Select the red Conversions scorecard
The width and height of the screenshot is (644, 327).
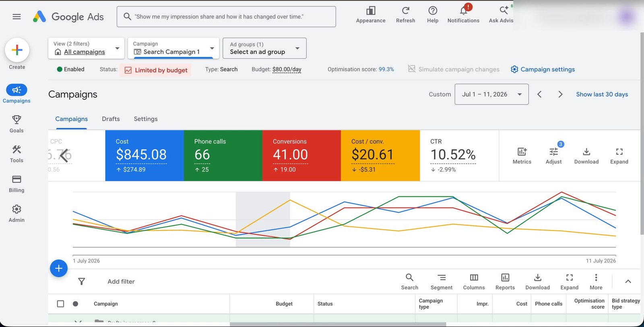pyautogui.click(x=301, y=155)
